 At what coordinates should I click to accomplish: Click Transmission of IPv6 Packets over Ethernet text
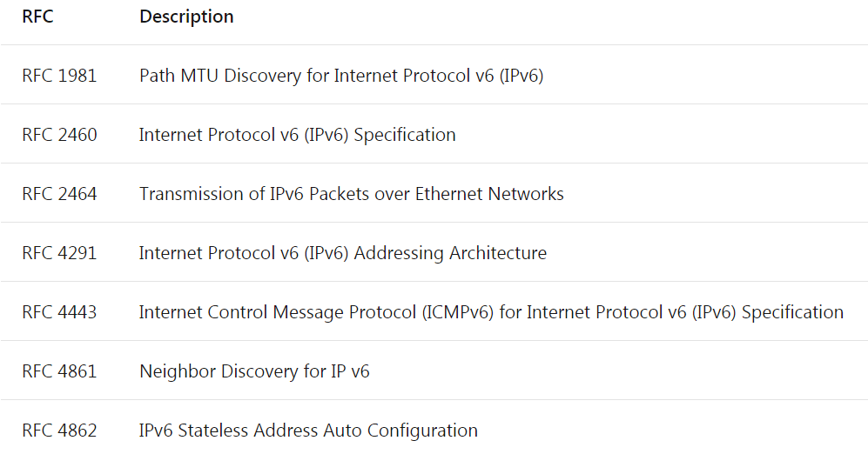351,194
